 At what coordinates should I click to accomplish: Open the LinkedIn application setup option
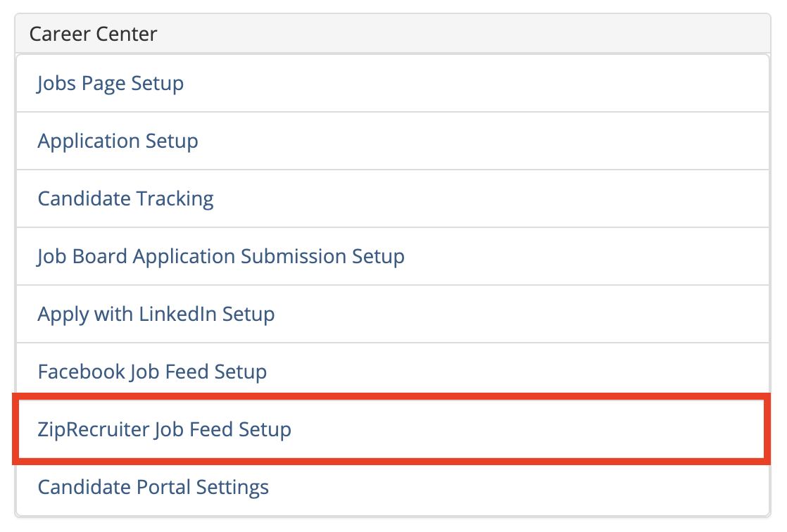click(156, 314)
